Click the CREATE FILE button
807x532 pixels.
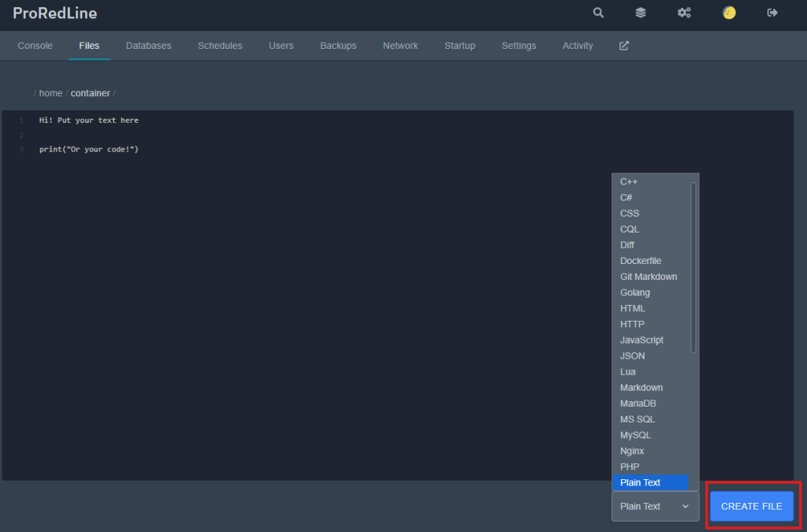pyautogui.click(x=751, y=506)
